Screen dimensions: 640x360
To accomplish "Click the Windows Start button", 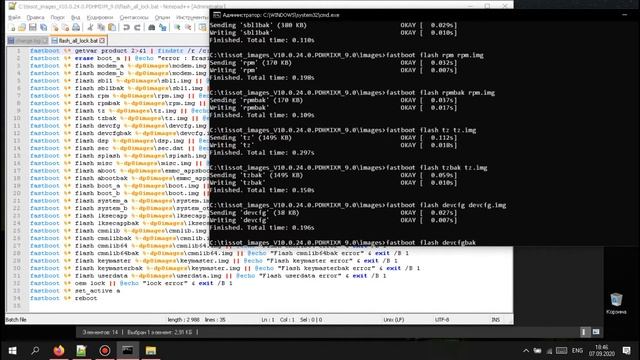I will click(12, 351).
